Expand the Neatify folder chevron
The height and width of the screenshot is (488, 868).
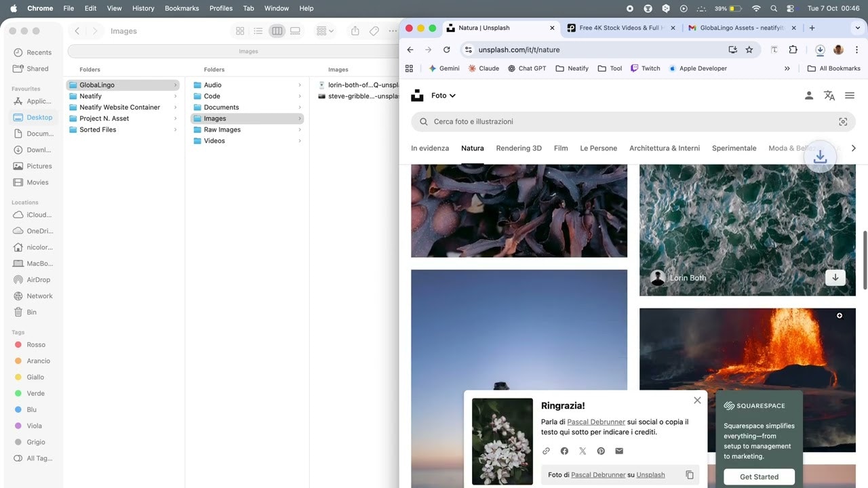(176, 96)
